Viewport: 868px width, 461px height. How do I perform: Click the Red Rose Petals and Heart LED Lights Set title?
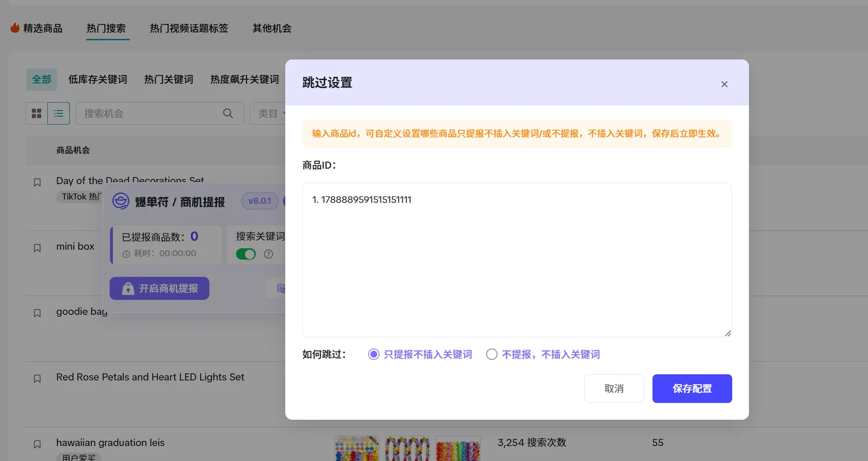point(150,377)
